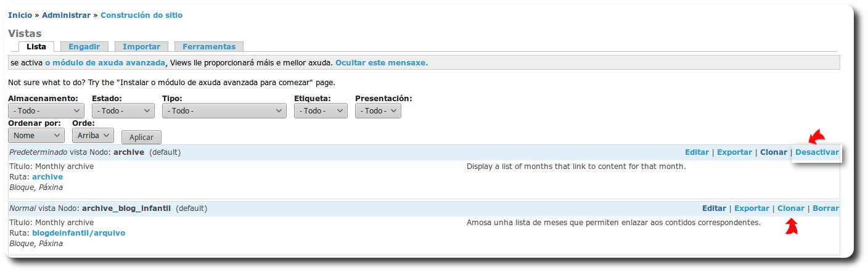Expand the Almacenamento dropdown
Viewport: 868px width, 272px height.
click(x=46, y=110)
